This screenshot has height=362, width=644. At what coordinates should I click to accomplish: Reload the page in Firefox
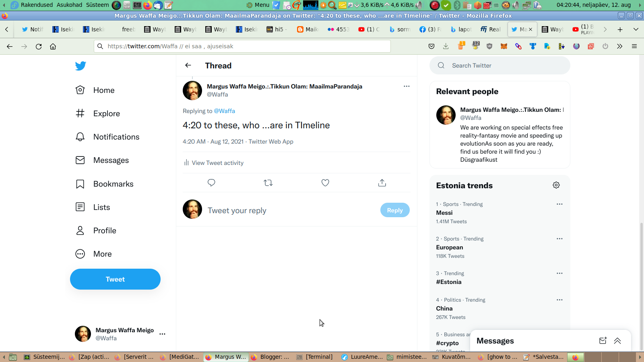pos(39,46)
